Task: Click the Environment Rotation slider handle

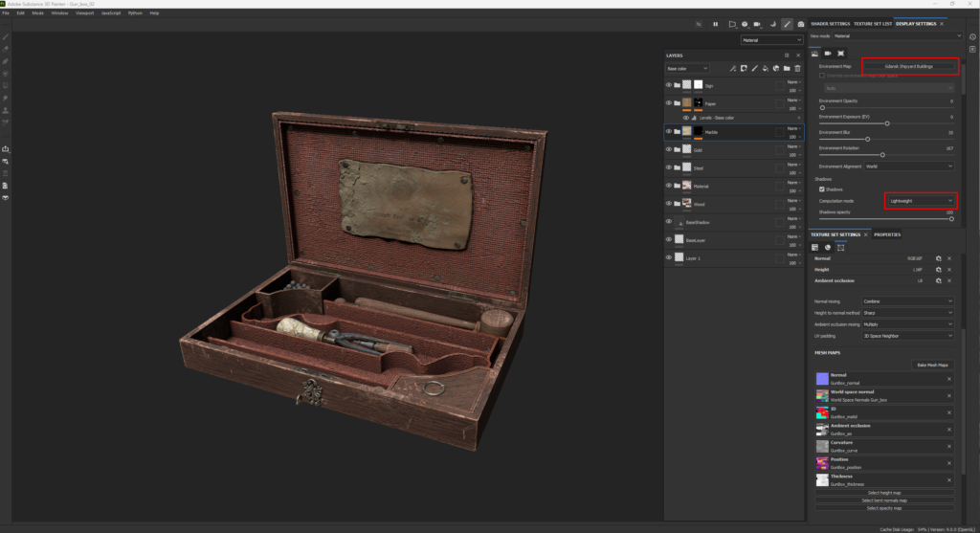Action: 882,154
